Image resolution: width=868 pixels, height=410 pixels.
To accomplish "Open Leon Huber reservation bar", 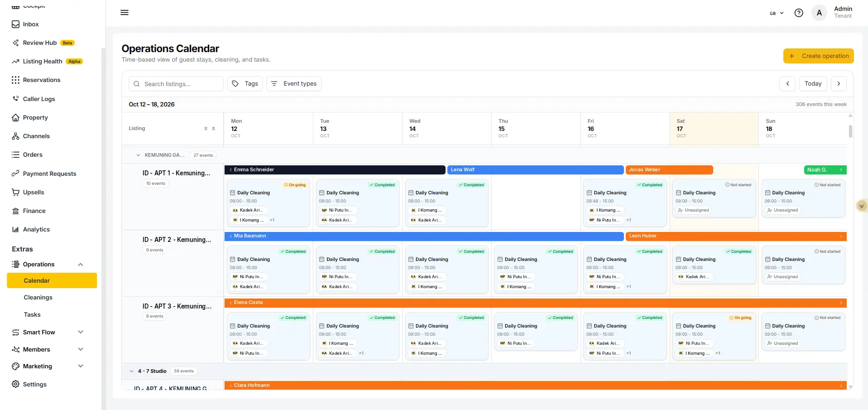I will [736, 236].
